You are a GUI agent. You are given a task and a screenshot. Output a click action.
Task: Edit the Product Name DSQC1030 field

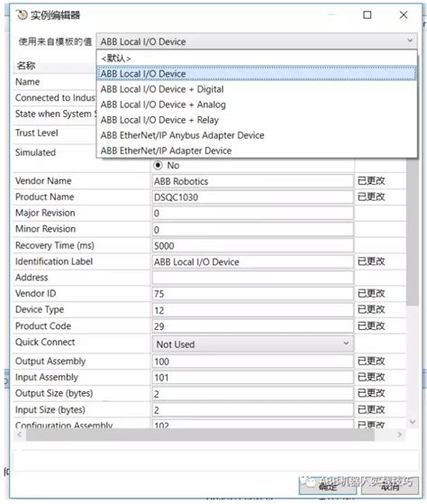coord(252,197)
